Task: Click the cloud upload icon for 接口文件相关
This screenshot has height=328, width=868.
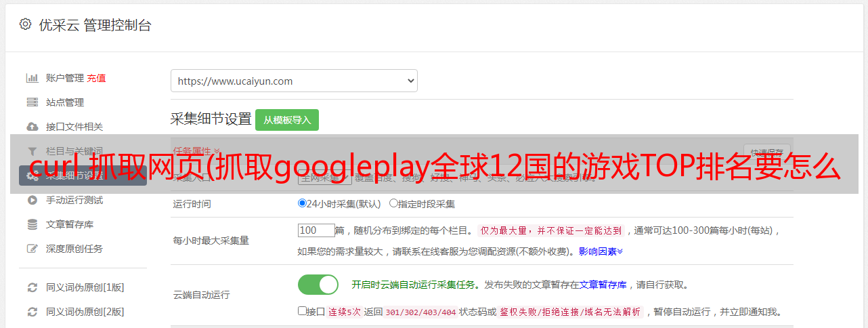Action: (x=32, y=127)
